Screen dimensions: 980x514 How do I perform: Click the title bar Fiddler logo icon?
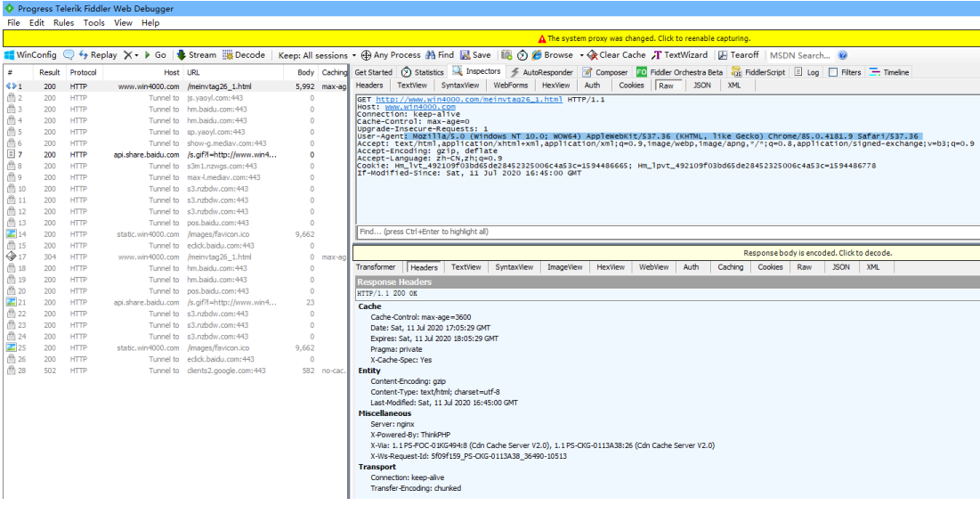click(x=9, y=8)
